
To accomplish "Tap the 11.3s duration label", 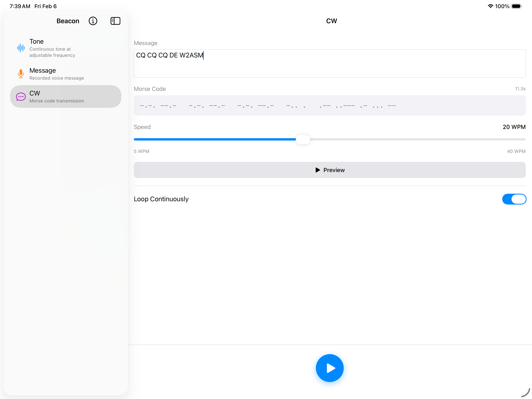I will [x=520, y=89].
